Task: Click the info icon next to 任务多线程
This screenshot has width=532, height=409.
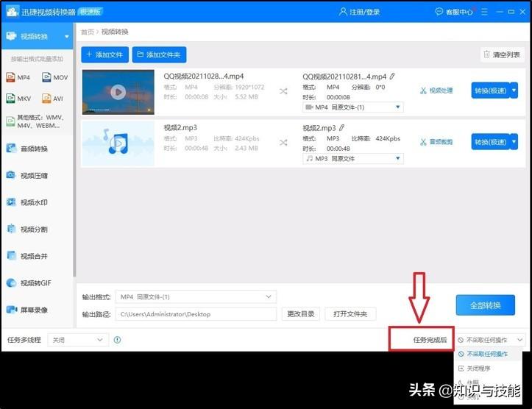Action: [x=118, y=340]
